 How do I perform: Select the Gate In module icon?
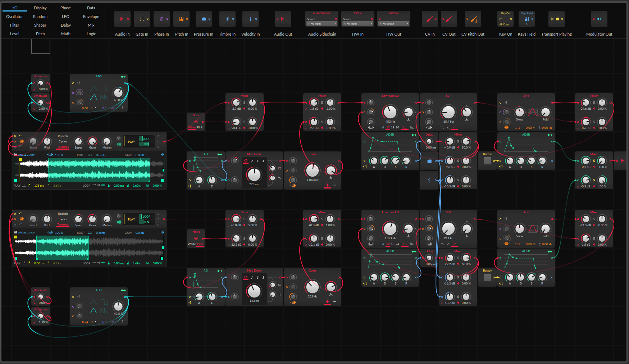coord(142,19)
